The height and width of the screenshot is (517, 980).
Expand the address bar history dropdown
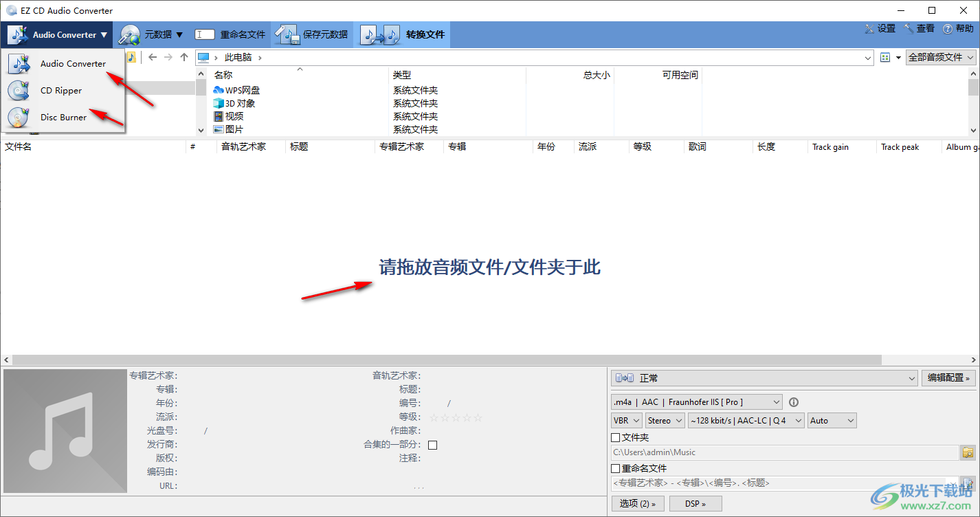pyautogui.click(x=869, y=58)
